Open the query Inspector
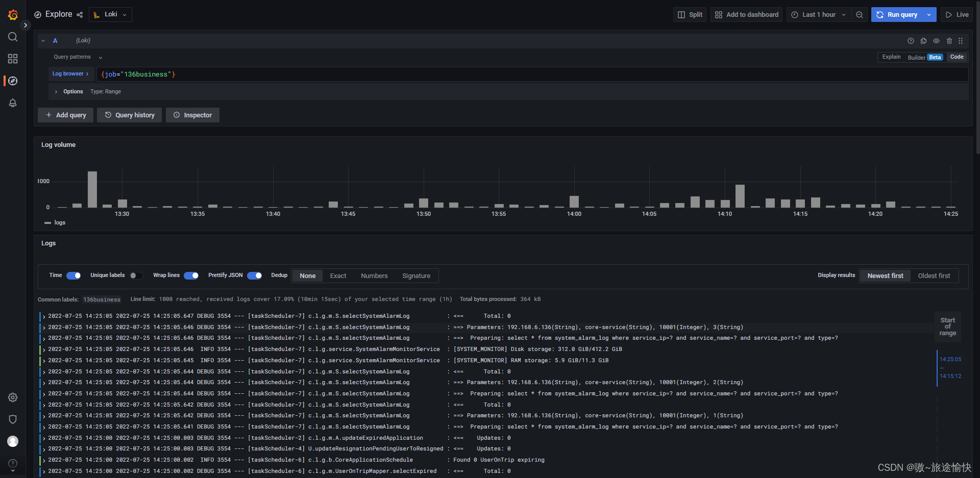 pyautogui.click(x=192, y=115)
